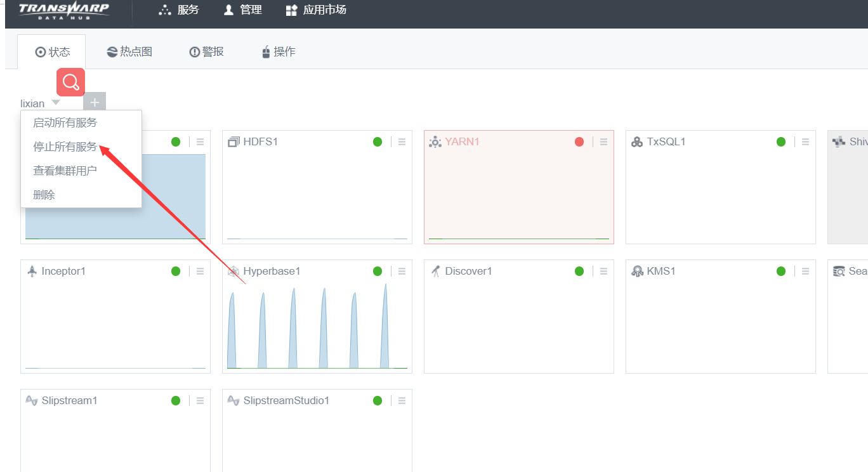868x472 pixels.
Task: Click the Inceptor1 service icon
Action: 32,272
